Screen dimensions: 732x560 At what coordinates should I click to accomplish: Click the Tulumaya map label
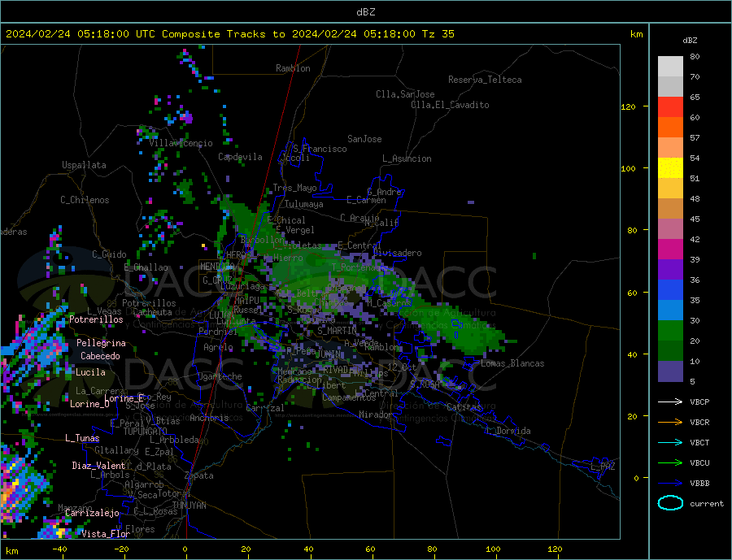(x=304, y=204)
